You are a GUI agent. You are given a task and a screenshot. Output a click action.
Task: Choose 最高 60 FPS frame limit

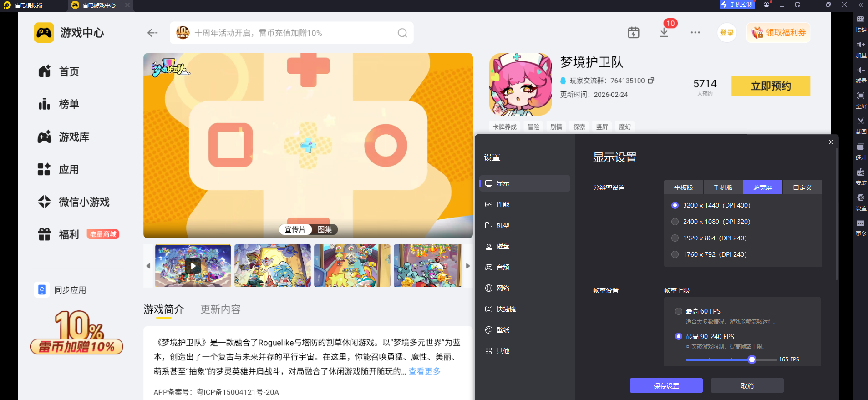[x=698, y=311]
